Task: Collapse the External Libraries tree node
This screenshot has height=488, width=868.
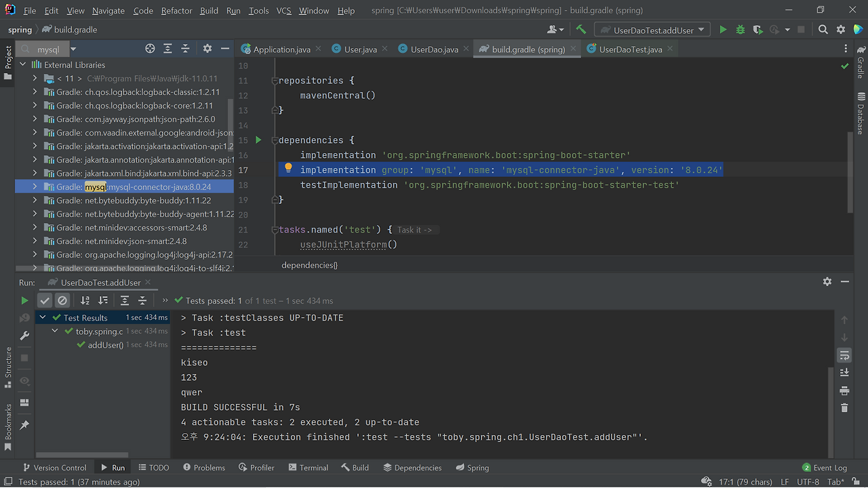Action: (23, 65)
